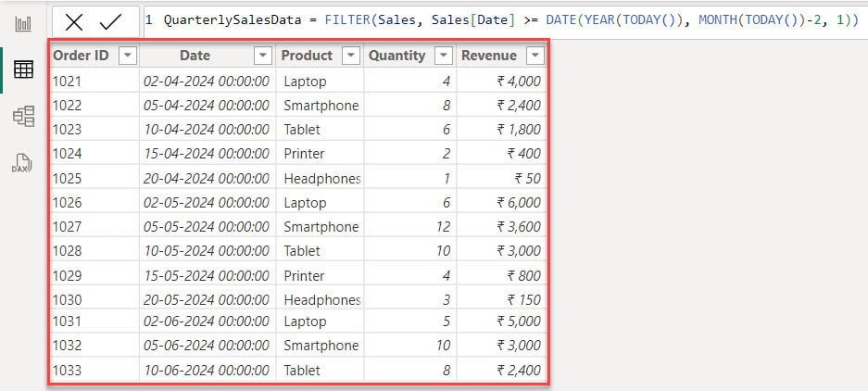Open the DAX query view icon
The height and width of the screenshot is (391, 868).
22,163
